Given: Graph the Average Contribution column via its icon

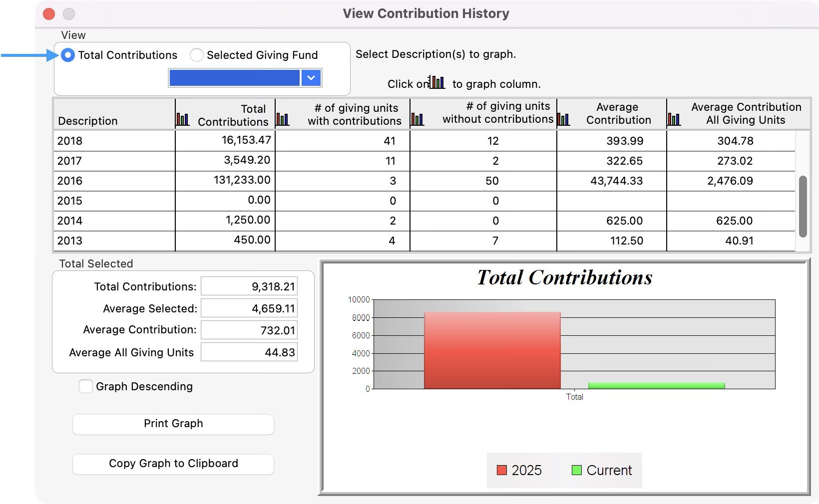Looking at the screenshot, I should pos(563,119).
